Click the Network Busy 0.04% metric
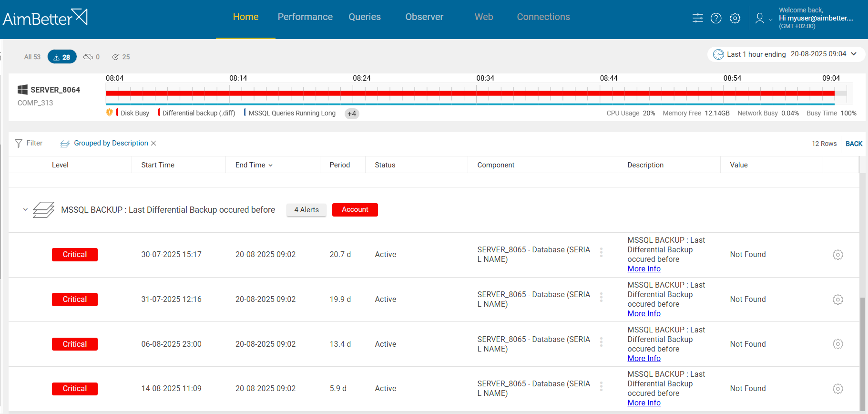This screenshot has width=868, height=414. click(768, 113)
